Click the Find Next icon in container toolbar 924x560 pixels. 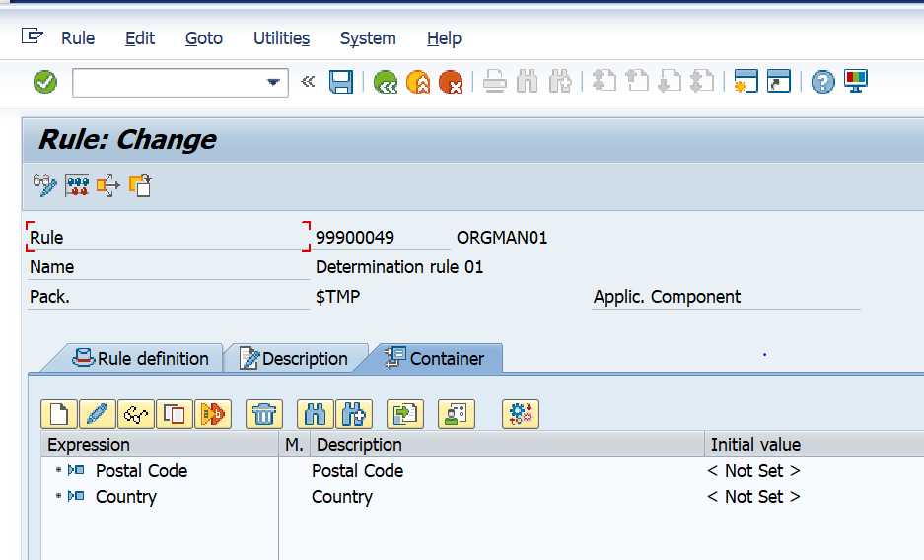pos(354,414)
